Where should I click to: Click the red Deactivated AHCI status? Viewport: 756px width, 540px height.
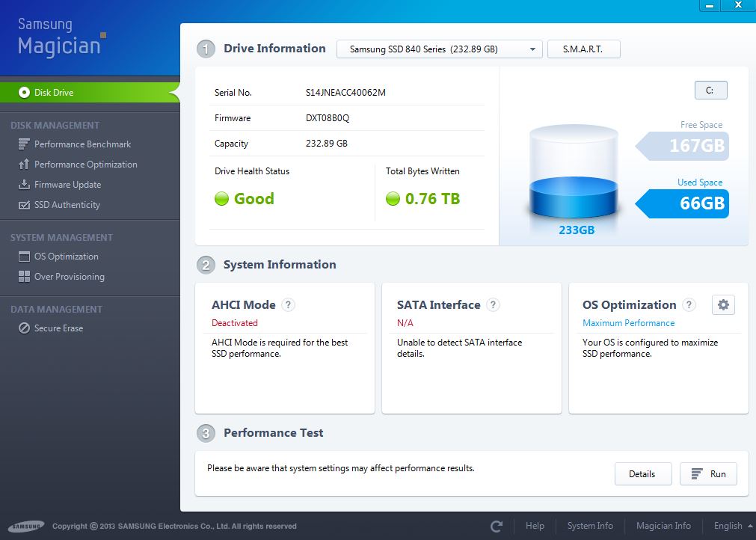tap(235, 323)
